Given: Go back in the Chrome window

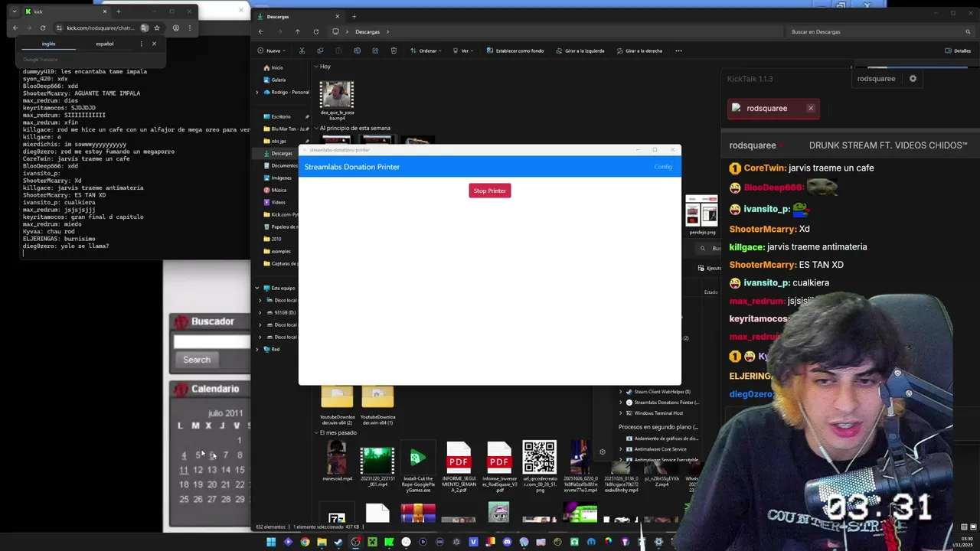Looking at the screenshot, I should tap(15, 28).
